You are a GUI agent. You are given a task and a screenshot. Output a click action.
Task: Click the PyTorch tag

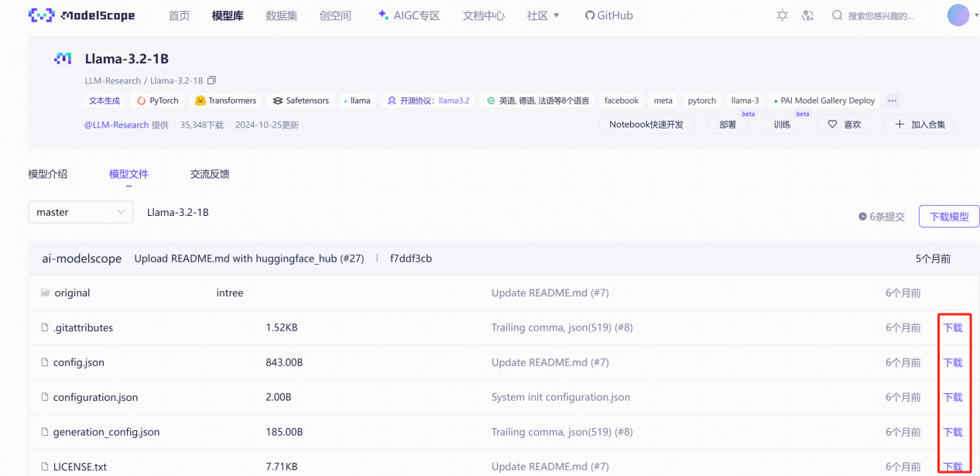click(158, 101)
